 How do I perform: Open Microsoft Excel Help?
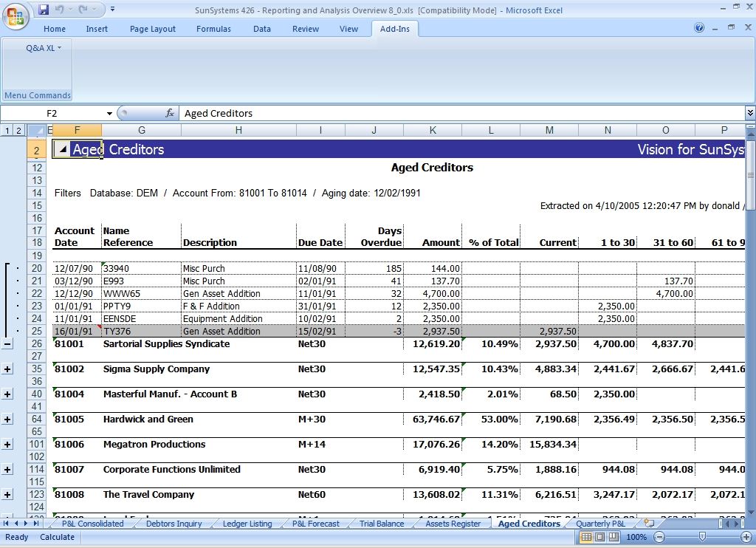tap(699, 27)
